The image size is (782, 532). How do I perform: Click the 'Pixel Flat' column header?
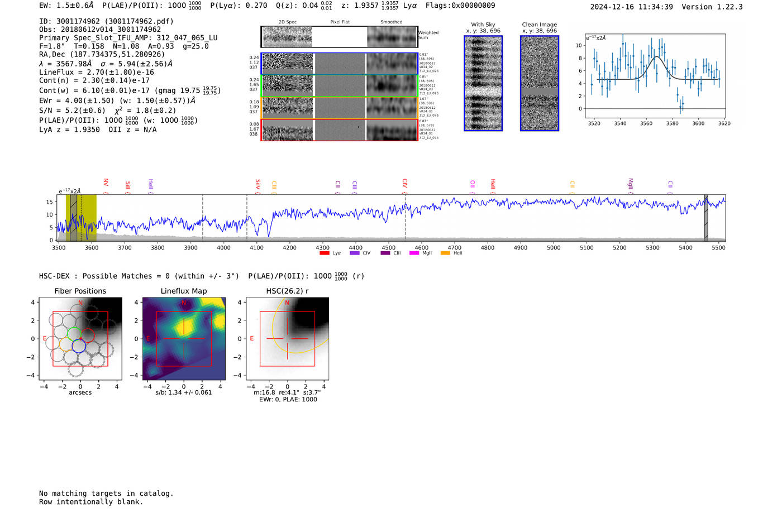click(340, 22)
